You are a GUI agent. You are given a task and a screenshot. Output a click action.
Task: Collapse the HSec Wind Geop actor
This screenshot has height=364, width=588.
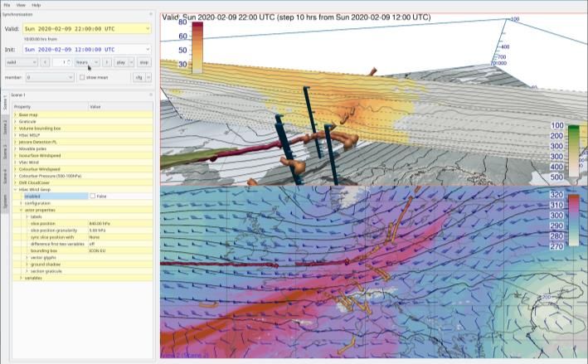point(16,189)
